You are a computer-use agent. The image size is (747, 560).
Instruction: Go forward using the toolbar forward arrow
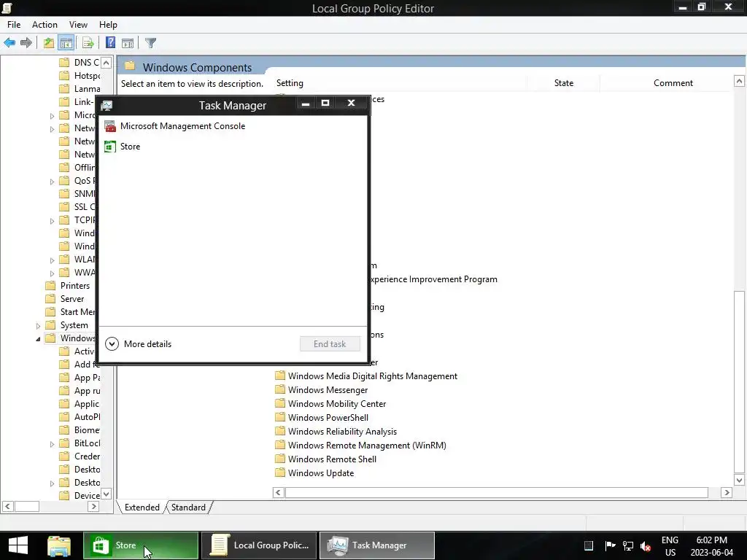26,43
